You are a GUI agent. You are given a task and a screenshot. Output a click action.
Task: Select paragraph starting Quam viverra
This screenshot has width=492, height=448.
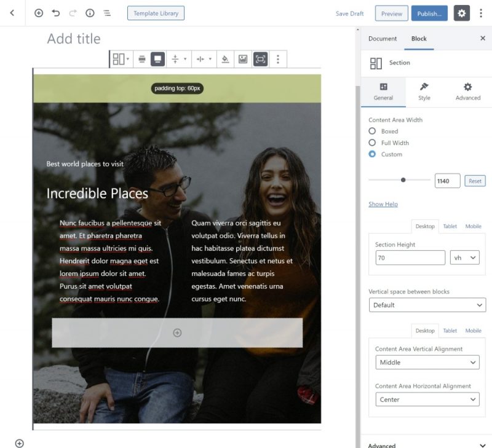242,261
